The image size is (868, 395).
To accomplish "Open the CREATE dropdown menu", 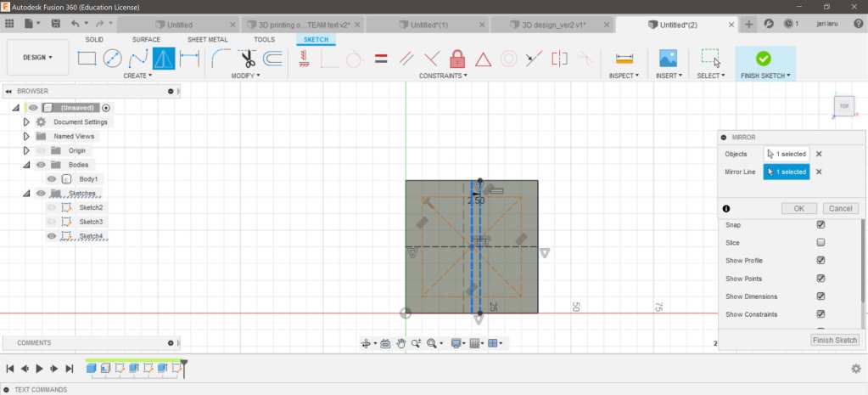I will coord(137,76).
